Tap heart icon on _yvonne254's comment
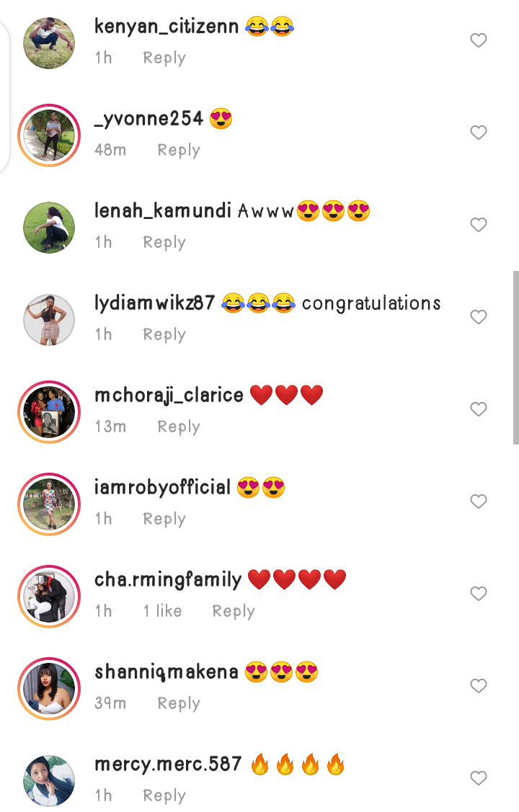 (x=478, y=133)
